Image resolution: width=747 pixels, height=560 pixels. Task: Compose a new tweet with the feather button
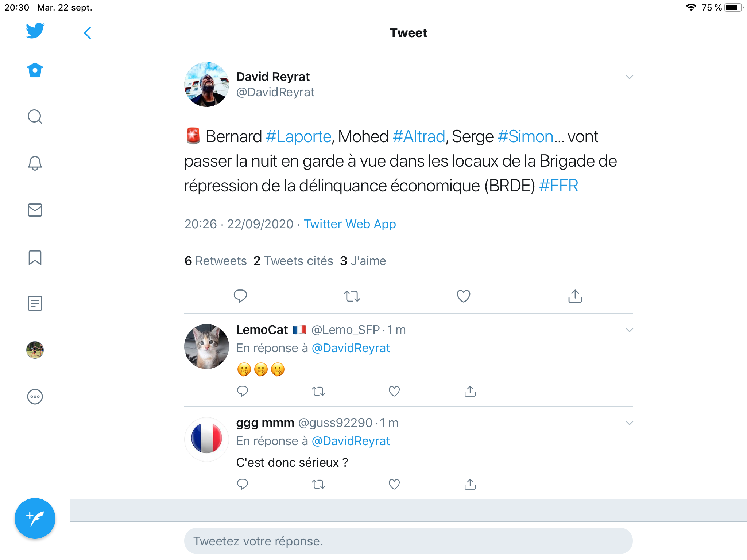click(x=35, y=518)
